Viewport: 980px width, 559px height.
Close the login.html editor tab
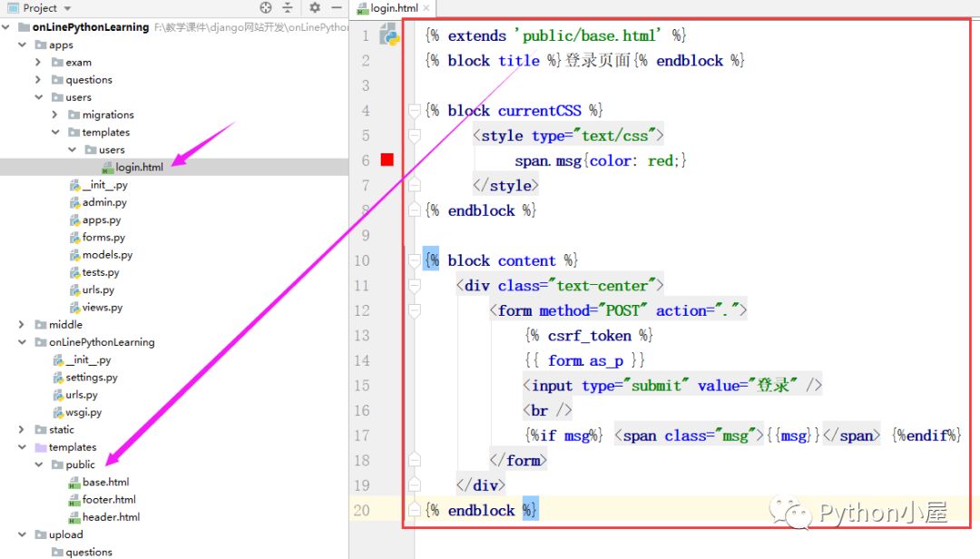tap(426, 8)
